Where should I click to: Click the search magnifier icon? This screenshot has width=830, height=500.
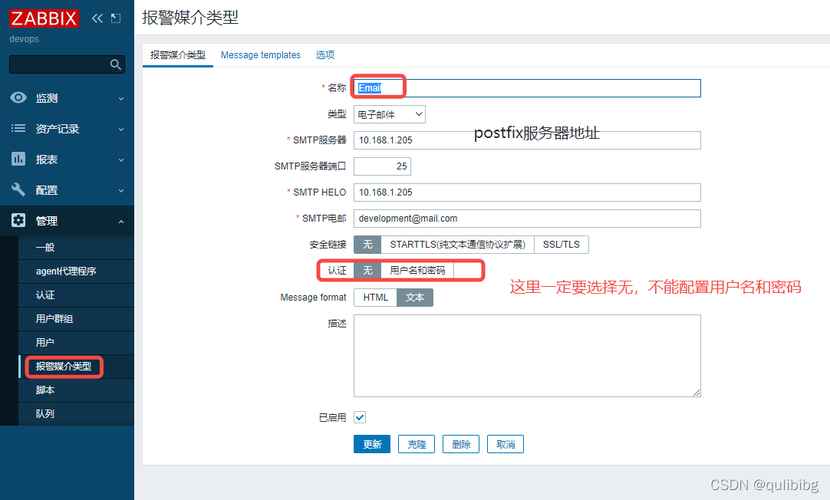pyautogui.click(x=115, y=65)
